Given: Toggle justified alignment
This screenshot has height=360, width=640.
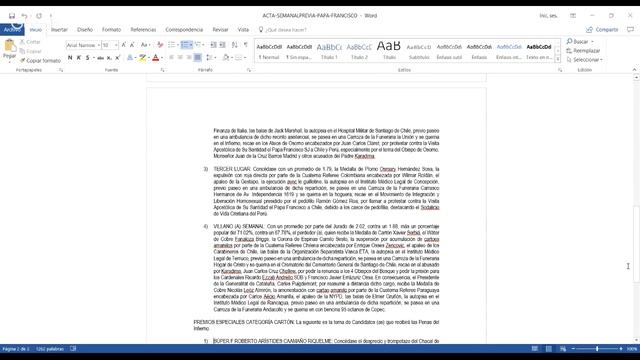Looking at the screenshot, I should pos(198,58).
